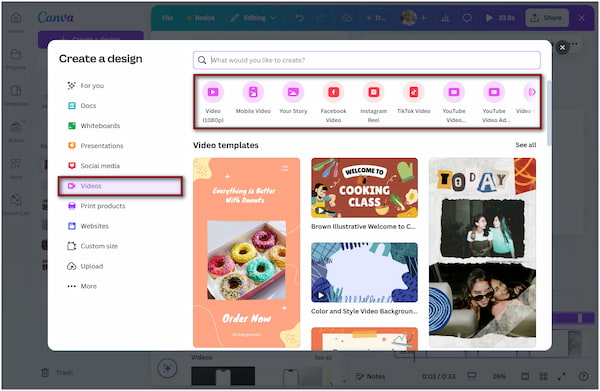This screenshot has height=391, width=600.
Task: Play the 33.9s video preview
Action: [500, 18]
